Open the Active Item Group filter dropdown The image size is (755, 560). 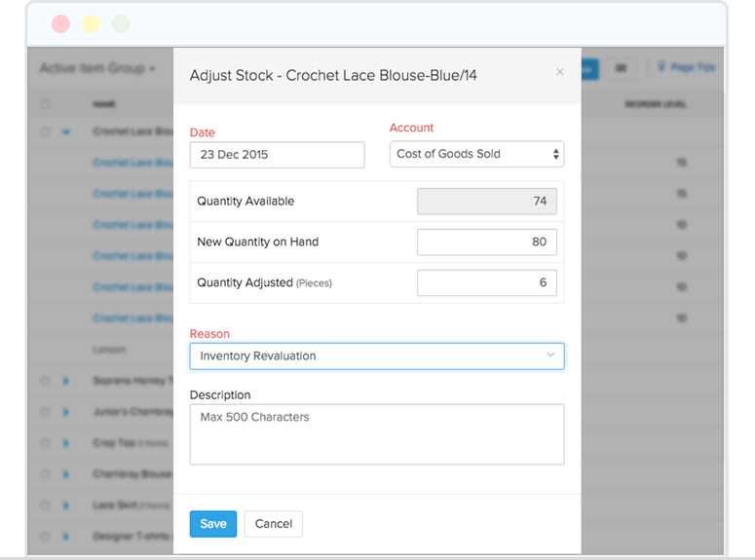point(97,68)
